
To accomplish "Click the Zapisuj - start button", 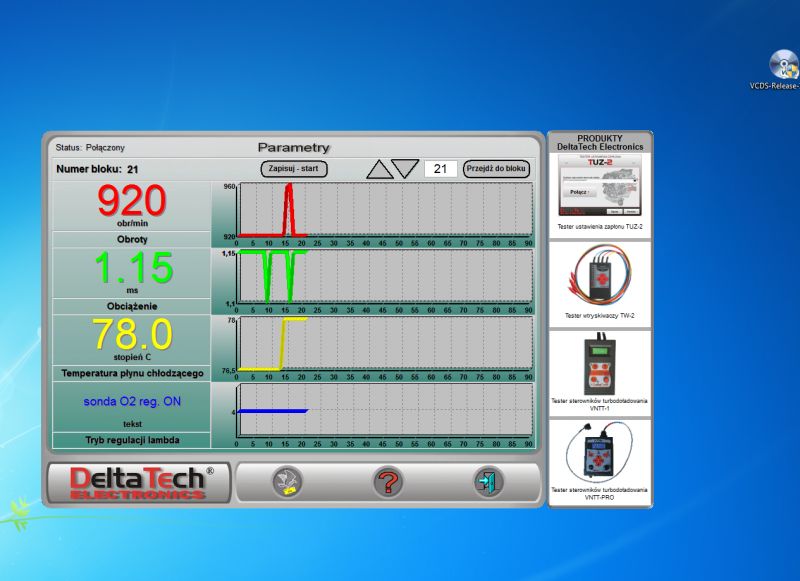I will (x=294, y=169).
